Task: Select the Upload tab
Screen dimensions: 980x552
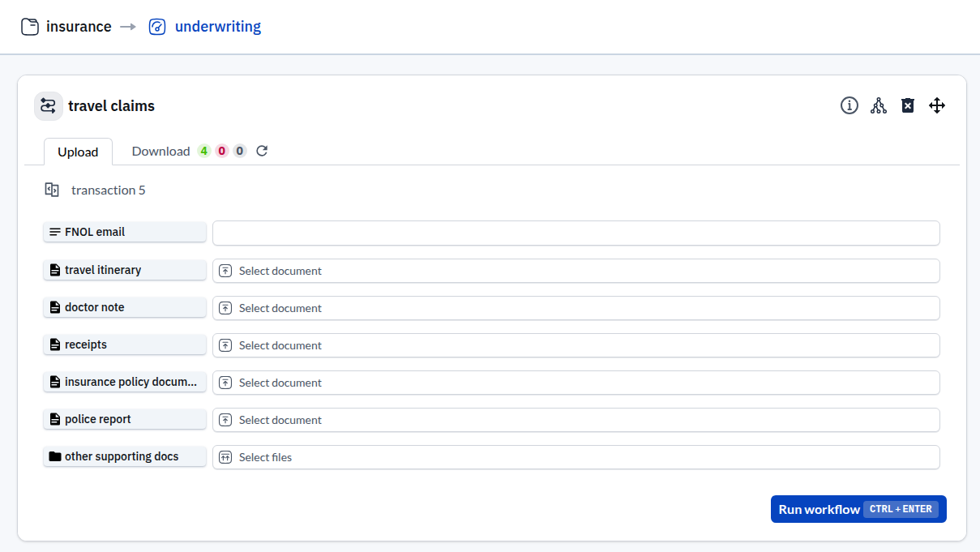Action: [x=78, y=152]
